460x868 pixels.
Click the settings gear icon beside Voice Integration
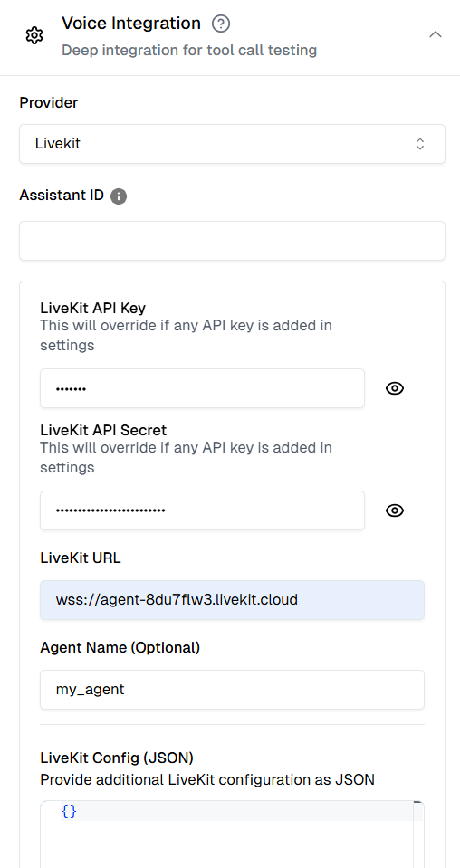point(34,36)
